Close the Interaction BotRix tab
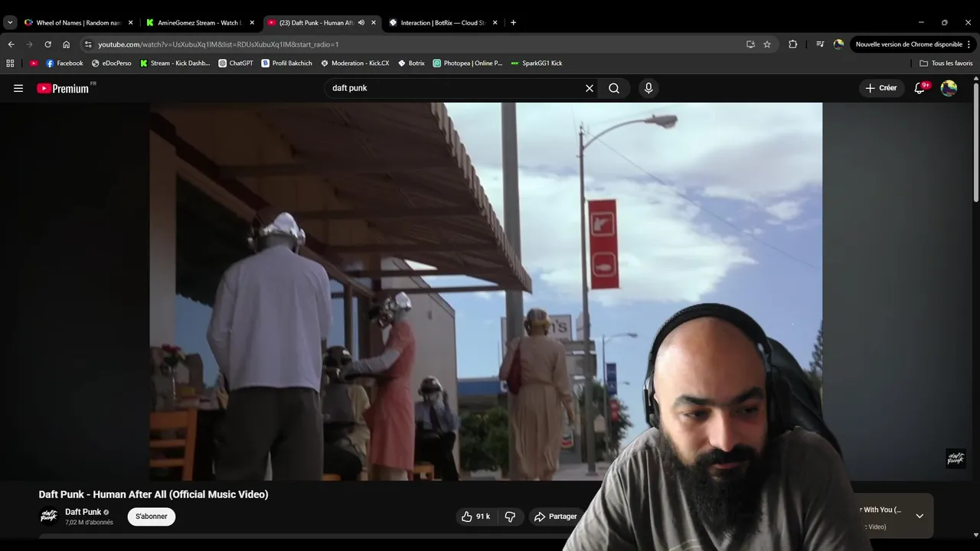The width and height of the screenshot is (980, 551). pos(495,23)
